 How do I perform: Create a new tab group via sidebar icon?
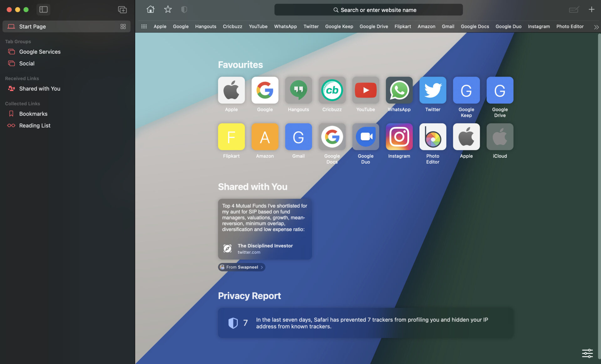tap(122, 9)
